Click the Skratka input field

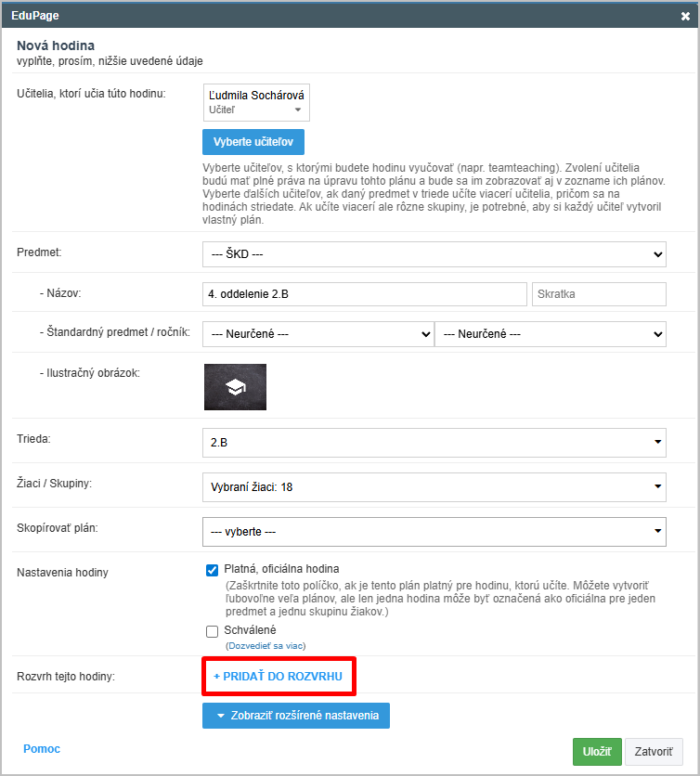(599, 294)
